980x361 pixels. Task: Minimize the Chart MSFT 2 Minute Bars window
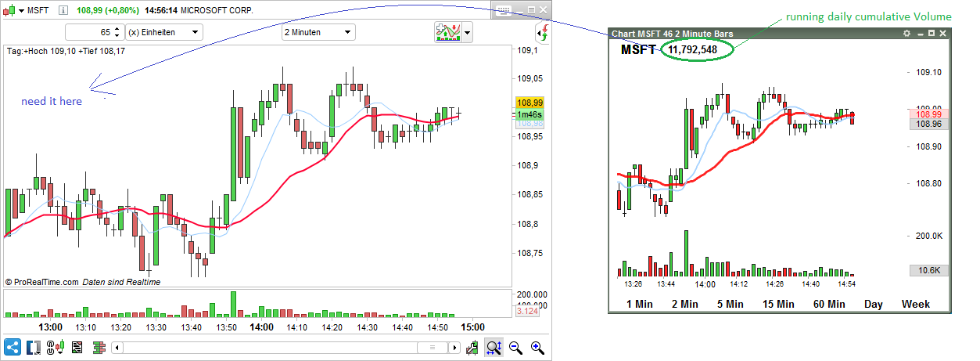tap(920, 34)
